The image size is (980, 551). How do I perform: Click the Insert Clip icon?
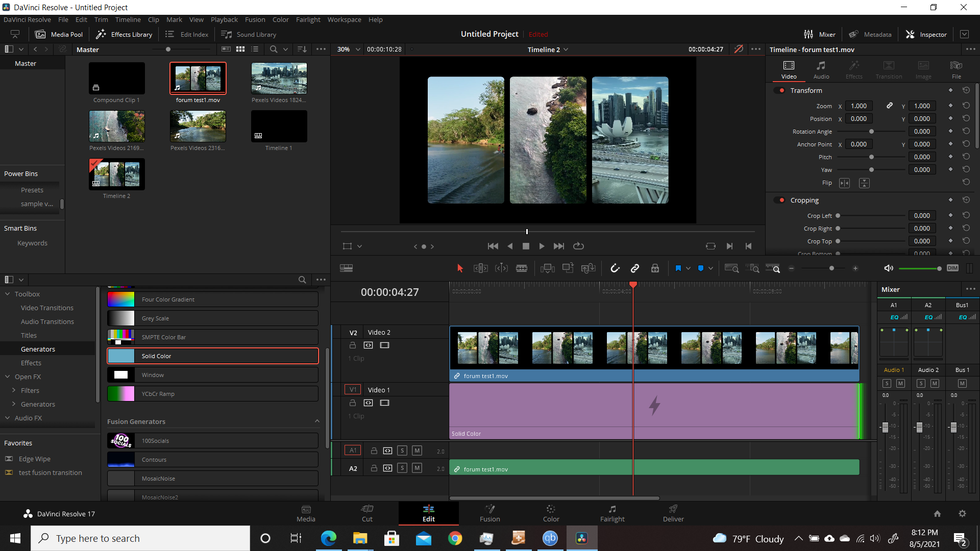coord(547,268)
